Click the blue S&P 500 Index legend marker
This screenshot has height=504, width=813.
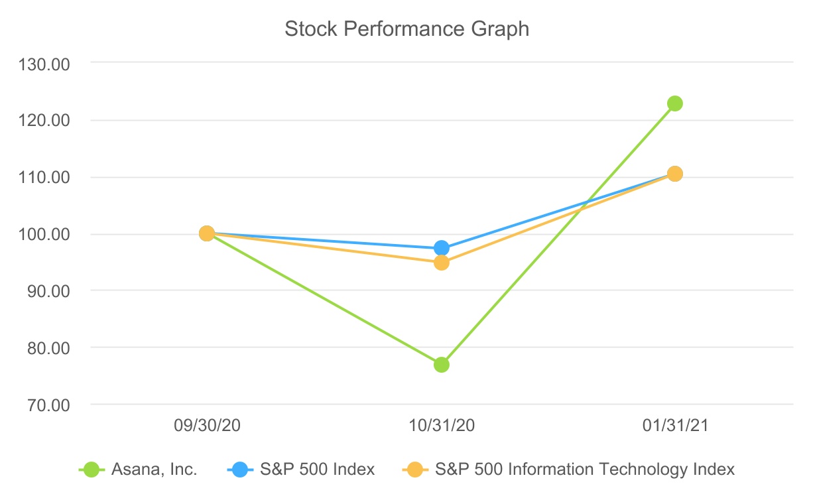[x=241, y=470]
